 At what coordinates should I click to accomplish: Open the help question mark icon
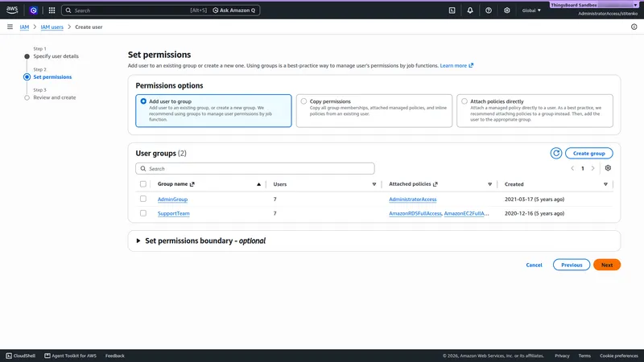[489, 10]
